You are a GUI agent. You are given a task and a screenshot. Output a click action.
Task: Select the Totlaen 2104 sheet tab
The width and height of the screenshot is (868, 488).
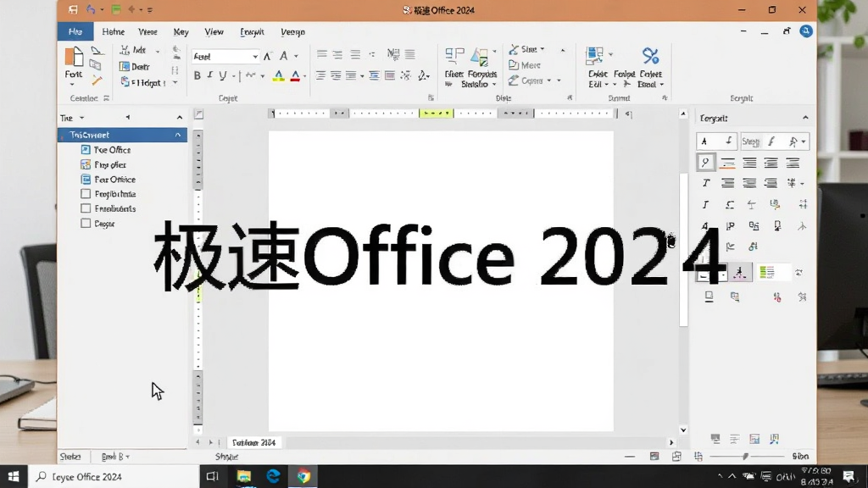pyautogui.click(x=253, y=442)
